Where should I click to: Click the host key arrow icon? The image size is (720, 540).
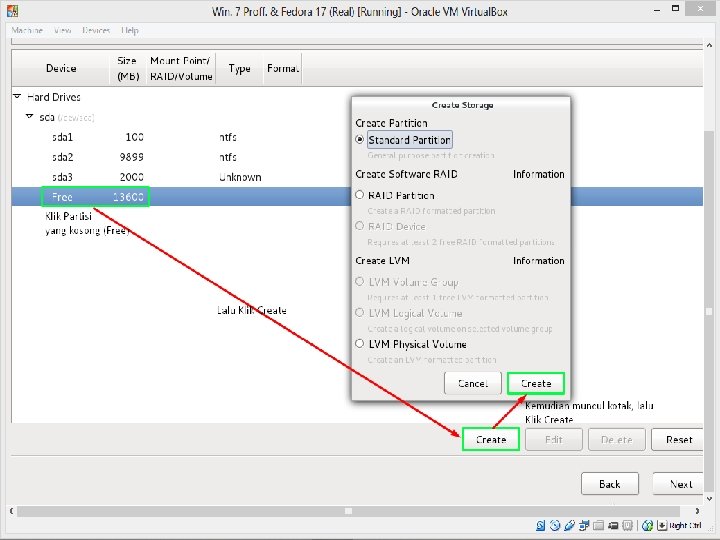662,525
